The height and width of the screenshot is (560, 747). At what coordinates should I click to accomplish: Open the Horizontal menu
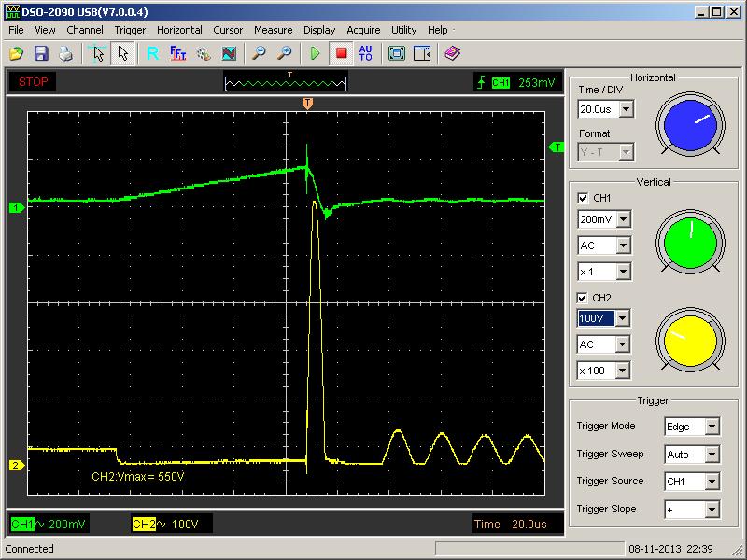179,30
